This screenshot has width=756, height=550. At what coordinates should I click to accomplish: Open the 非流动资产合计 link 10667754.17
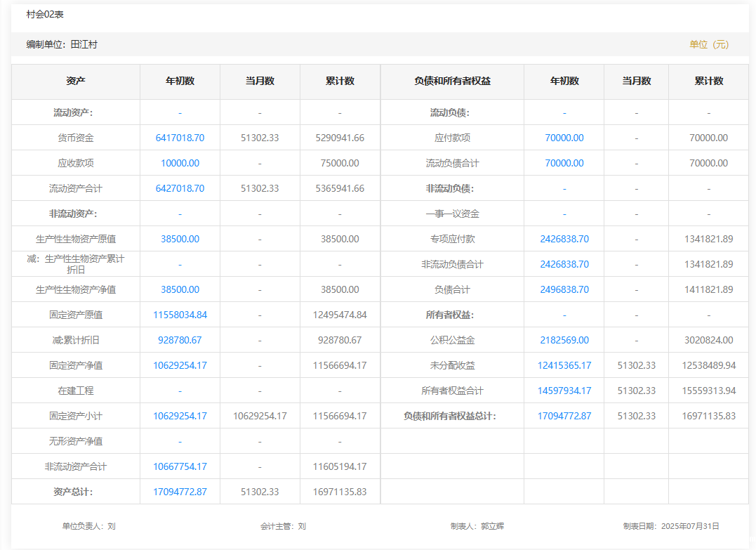pos(180,466)
